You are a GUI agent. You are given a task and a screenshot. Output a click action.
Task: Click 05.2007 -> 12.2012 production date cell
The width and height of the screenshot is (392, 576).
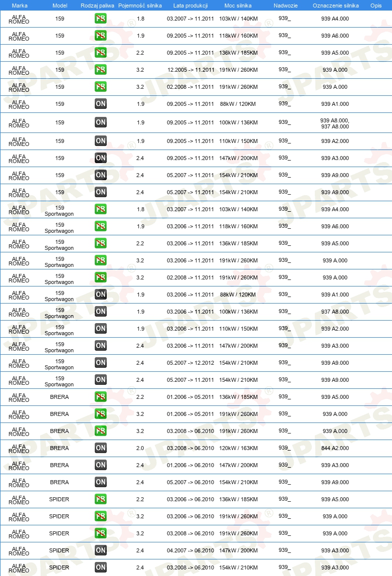coord(190,363)
